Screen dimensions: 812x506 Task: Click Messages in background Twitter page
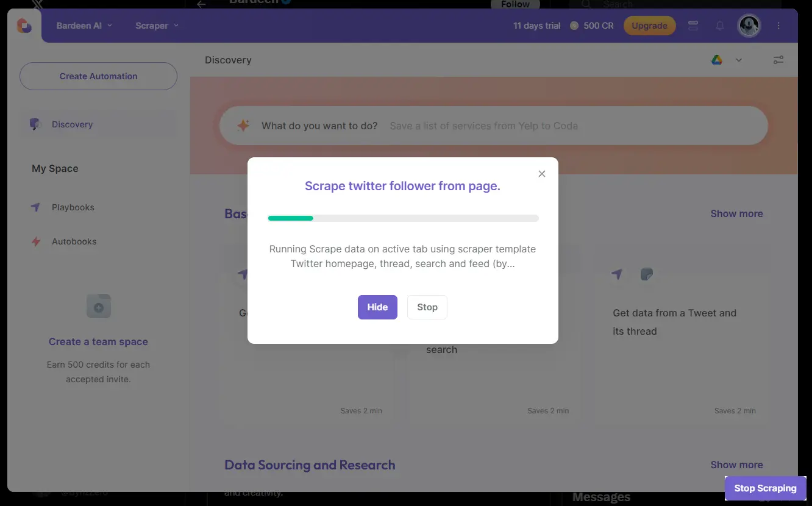click(601, 497)
